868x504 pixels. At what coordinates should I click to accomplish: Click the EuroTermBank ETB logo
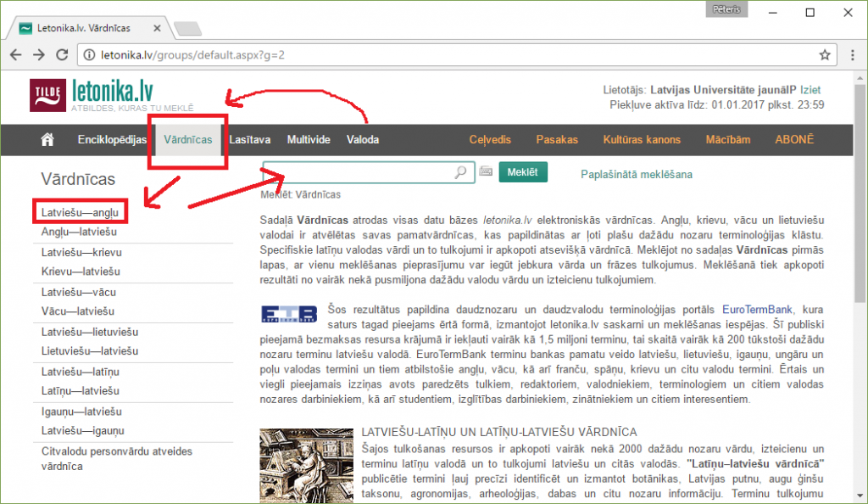[289, 314]
